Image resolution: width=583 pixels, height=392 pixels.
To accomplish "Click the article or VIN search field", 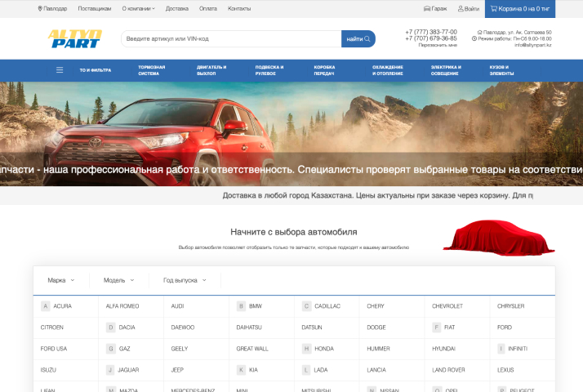I will click(x=230, y=38).
